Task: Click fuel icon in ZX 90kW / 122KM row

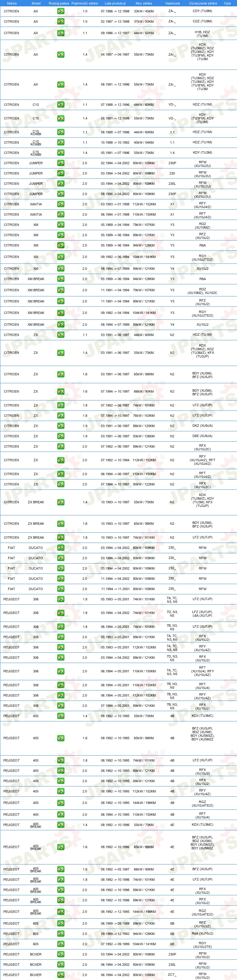Action: coord(61,484)
